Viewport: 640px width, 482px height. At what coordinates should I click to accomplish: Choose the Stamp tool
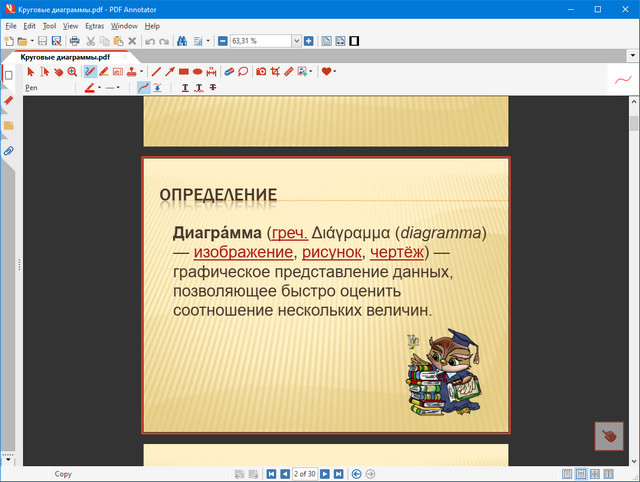[132, 72]
